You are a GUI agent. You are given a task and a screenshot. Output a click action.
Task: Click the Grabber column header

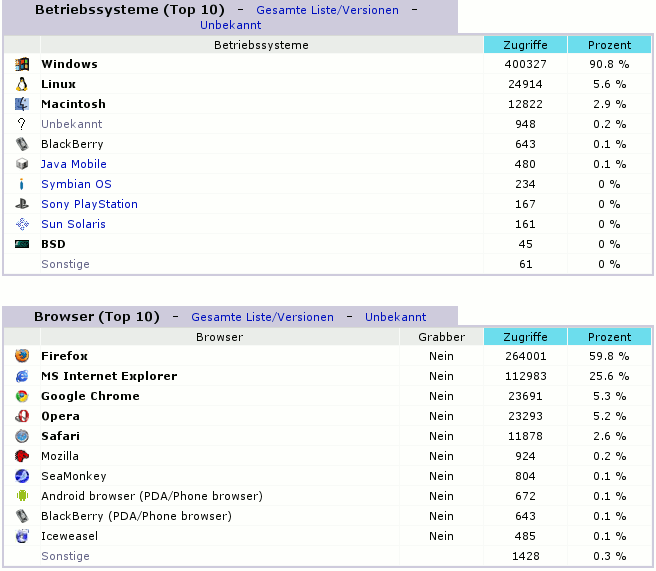point(441,337)
